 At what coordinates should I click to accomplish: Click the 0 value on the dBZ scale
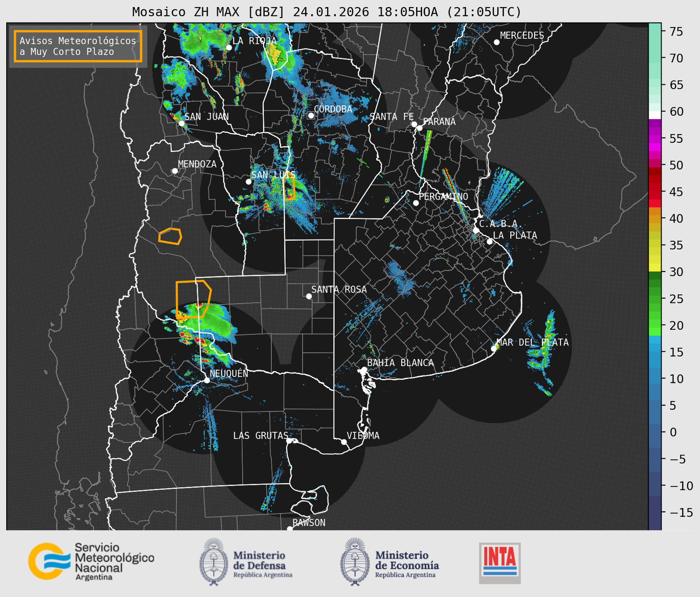pos(673,432)
